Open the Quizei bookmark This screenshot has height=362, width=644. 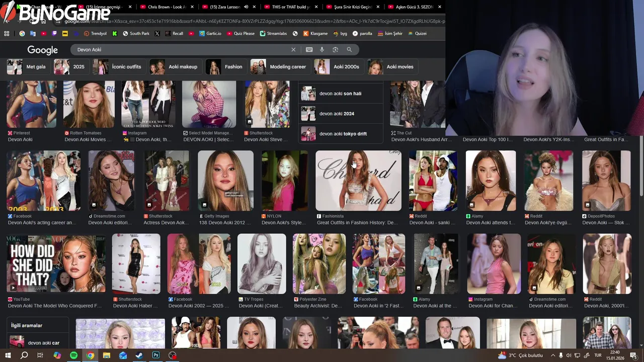coord(417,33)
